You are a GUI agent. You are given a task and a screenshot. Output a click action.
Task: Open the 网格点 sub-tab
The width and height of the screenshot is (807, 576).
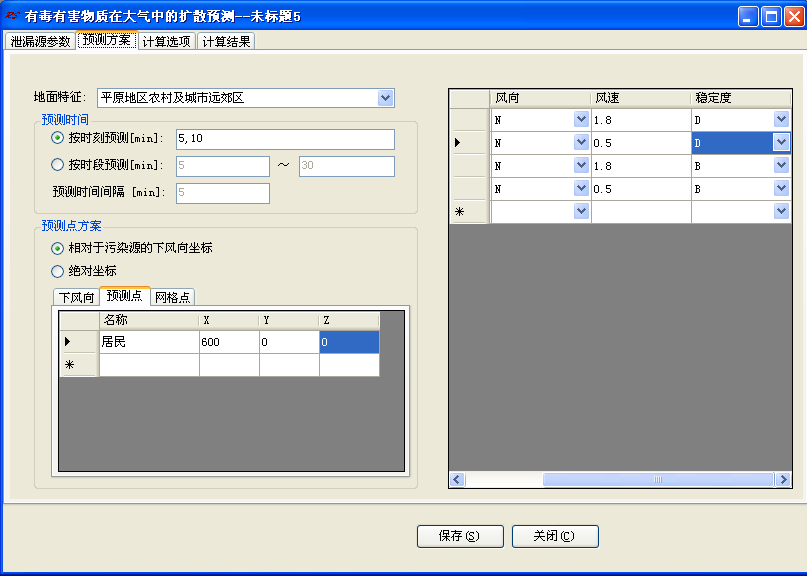pos(172,297)
